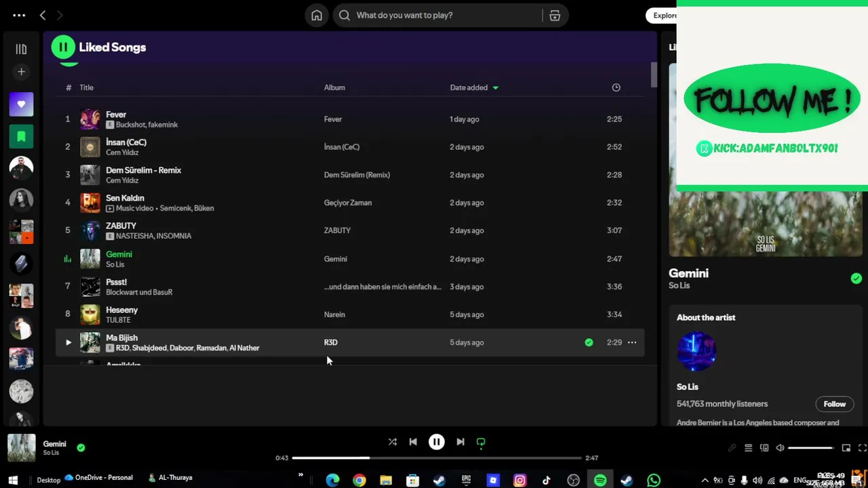Click the now-playing album cover in the bottom bar
This screenshot has width=868, height=488.
[x=21, y=448]
